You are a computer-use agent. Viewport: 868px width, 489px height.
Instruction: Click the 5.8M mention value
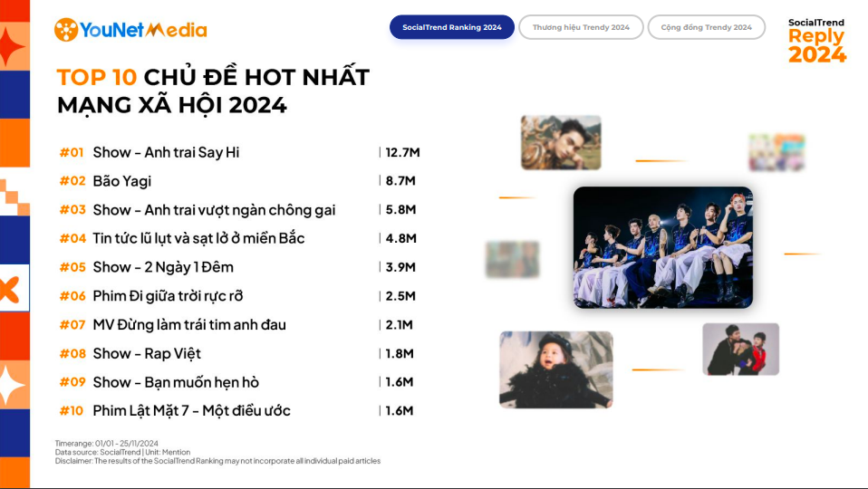click(400, 210)
